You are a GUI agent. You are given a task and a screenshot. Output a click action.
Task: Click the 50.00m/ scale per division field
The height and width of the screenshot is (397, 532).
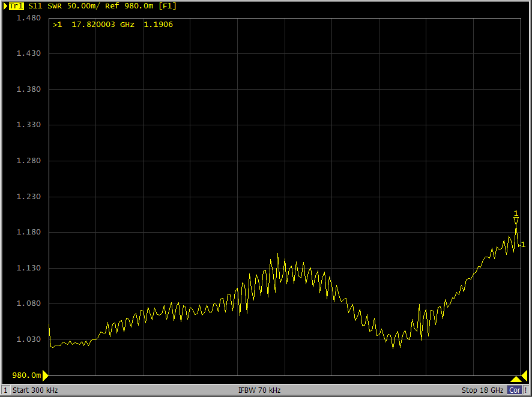[x=83, y=6]
